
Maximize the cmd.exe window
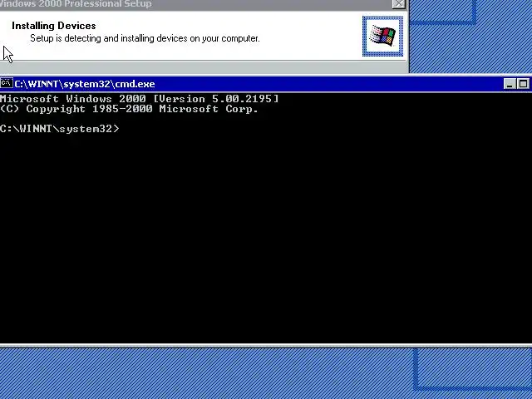click(x=523, y=84)
